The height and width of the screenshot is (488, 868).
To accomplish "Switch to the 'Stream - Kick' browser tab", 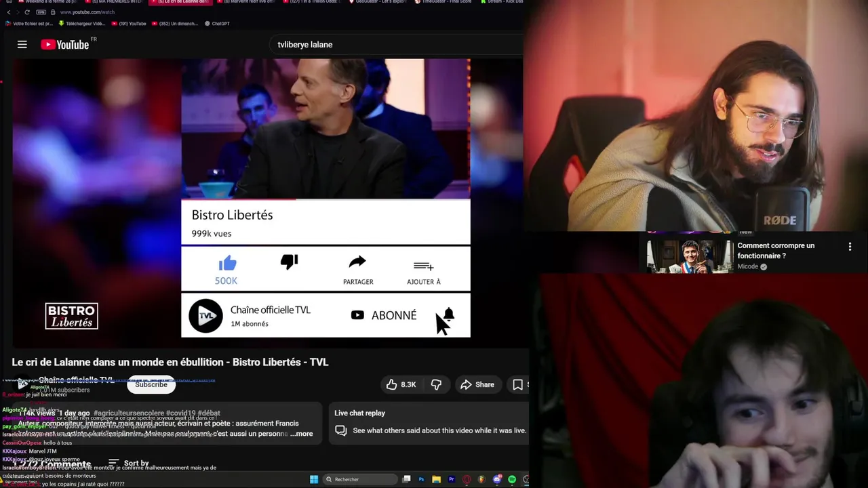I will 503,2.
